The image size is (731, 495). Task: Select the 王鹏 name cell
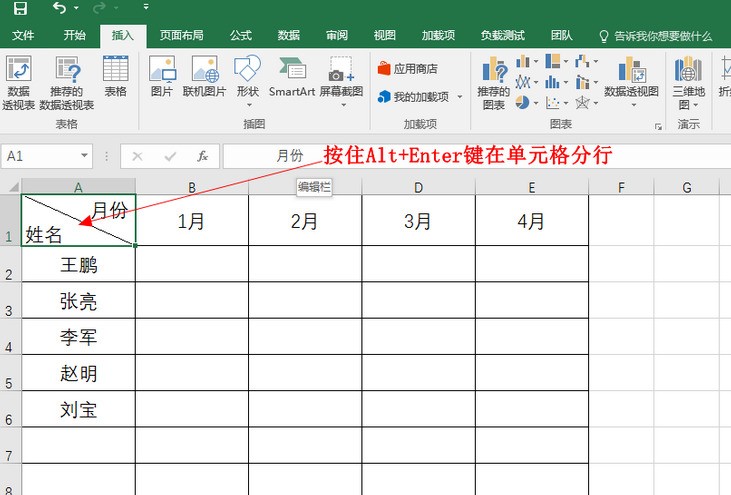[x=78, y=264]
